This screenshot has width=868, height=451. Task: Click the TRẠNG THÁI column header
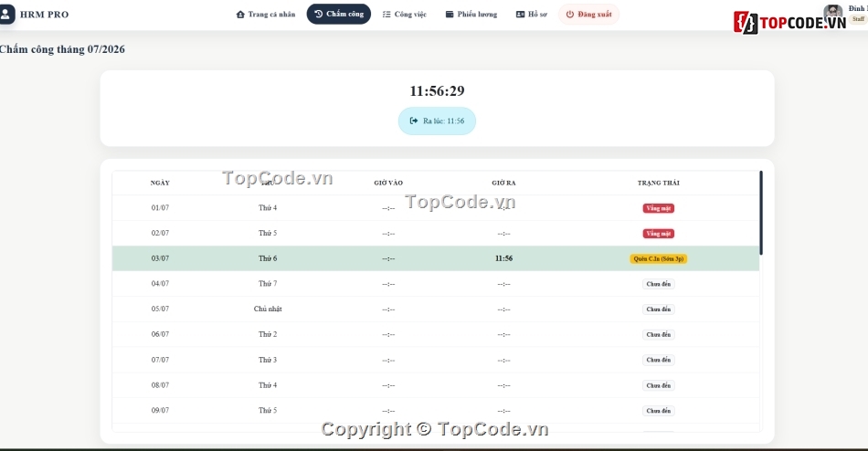pyautogui.click(x=658, y=183)
